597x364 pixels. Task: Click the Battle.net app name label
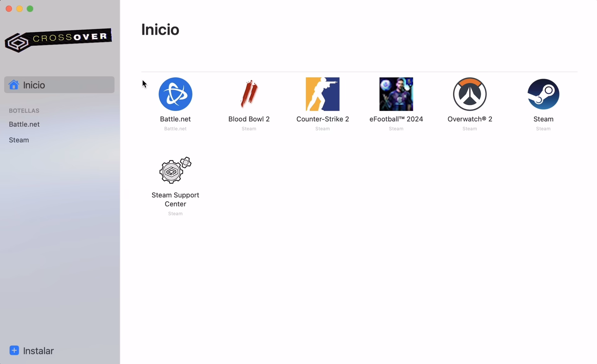click(x=175, y=119)
